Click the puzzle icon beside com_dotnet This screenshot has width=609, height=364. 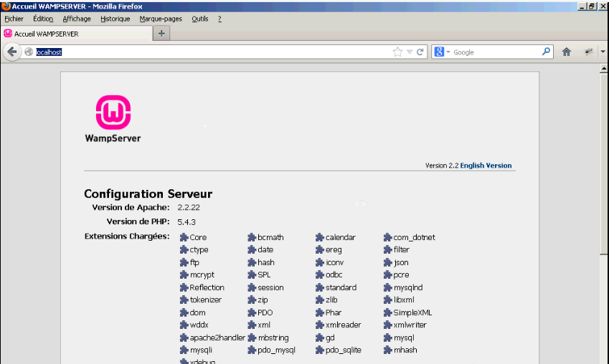[x=387, y=237]
